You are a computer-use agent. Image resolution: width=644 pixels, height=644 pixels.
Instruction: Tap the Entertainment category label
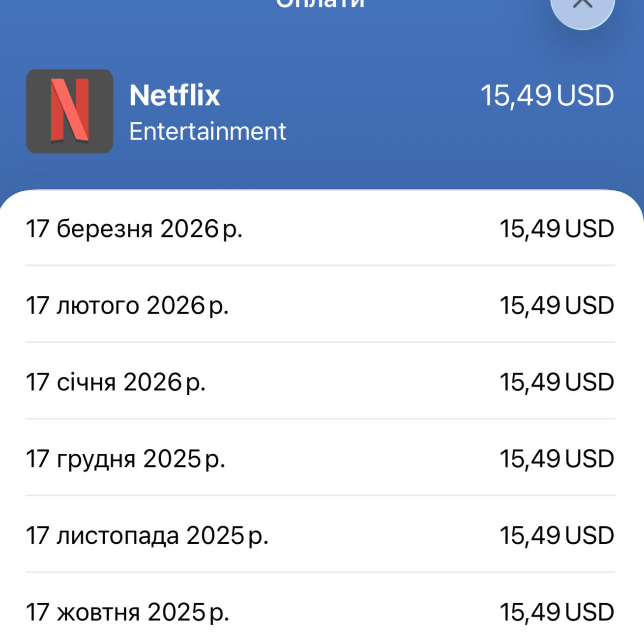click(207, 131)
